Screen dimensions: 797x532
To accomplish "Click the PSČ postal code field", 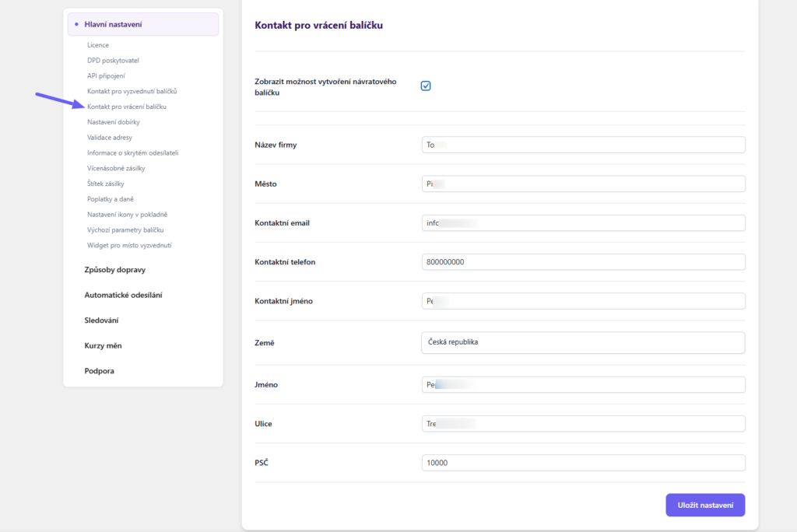I will [582, 463].
